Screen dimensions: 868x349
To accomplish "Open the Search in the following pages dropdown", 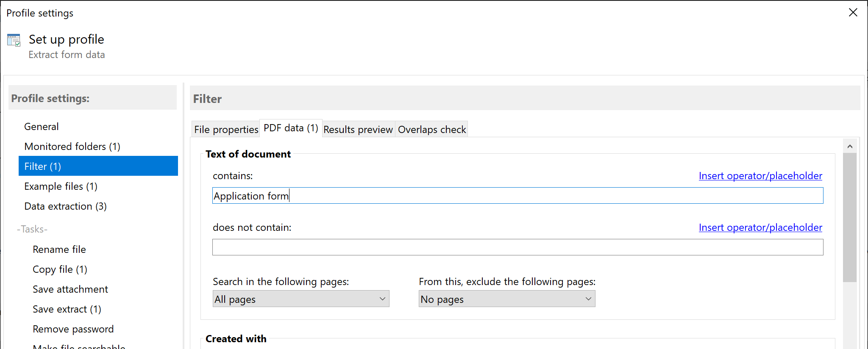I will 301,299.
